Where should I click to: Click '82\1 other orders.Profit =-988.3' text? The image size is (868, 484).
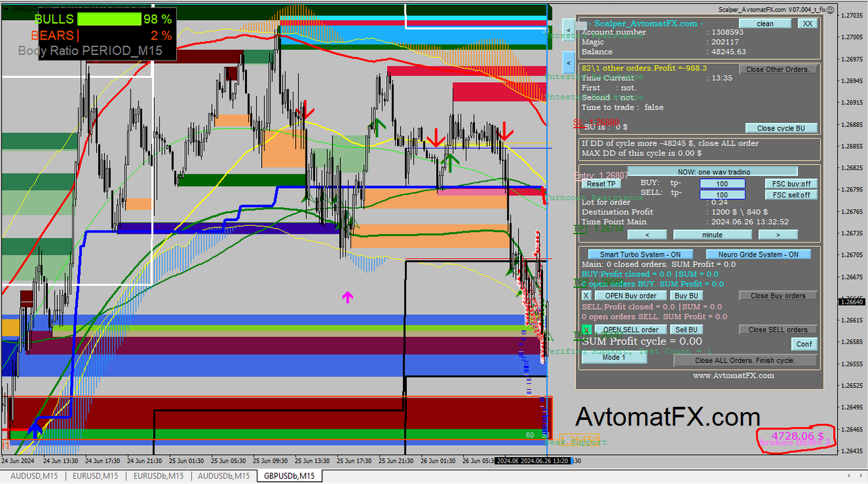point(645,68)
